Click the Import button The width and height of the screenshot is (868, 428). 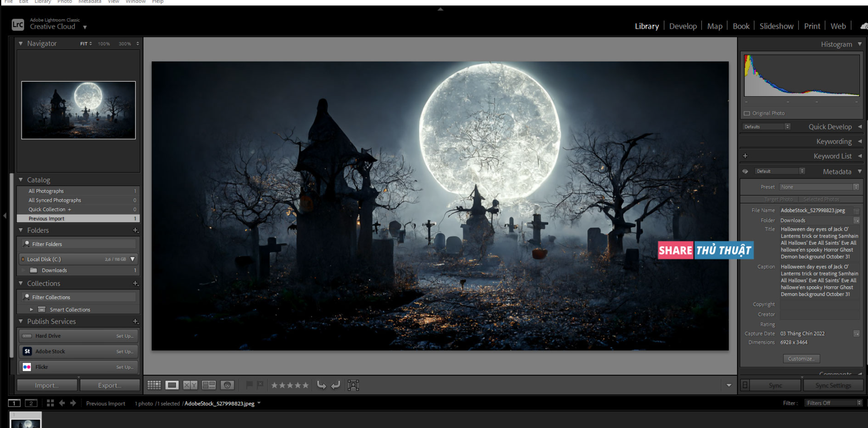(x=47, y=385)
